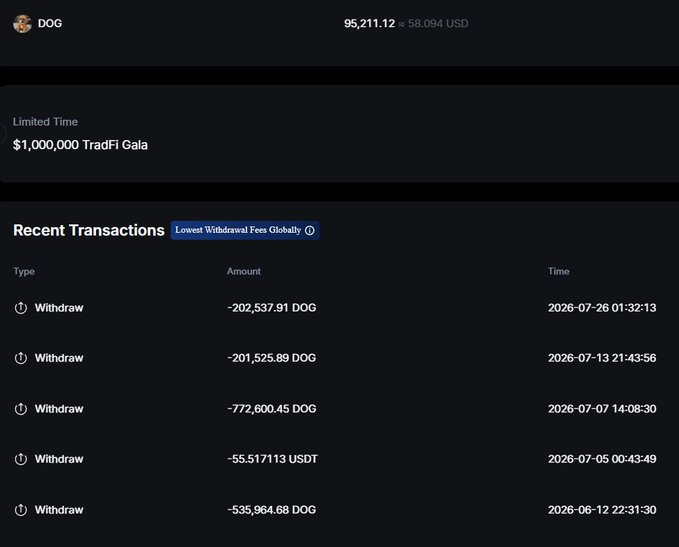Click the info icon on the Lowest Withdrawal Fees badge

click(310, 230)
